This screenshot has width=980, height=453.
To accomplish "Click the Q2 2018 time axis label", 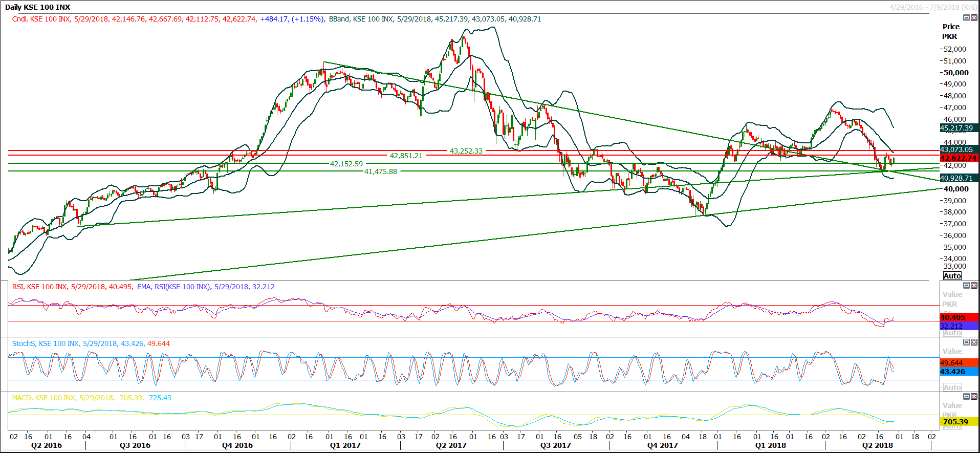I will (x=878, y=445).
